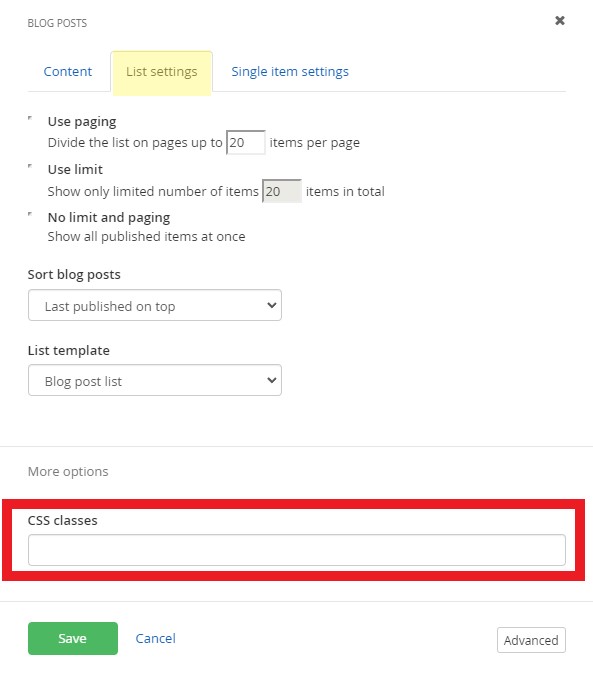
Task: Click the 'items in total' text
Action: click(345, 191)
